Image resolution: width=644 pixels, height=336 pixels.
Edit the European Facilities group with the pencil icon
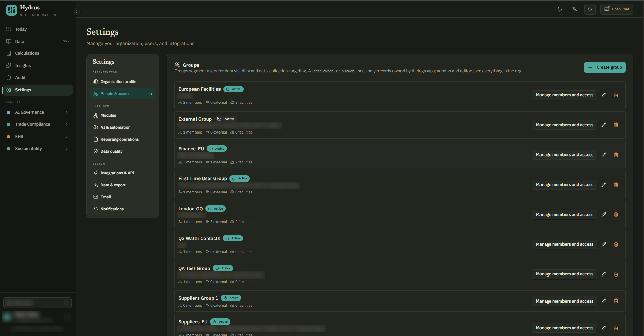tap(604, 95)
